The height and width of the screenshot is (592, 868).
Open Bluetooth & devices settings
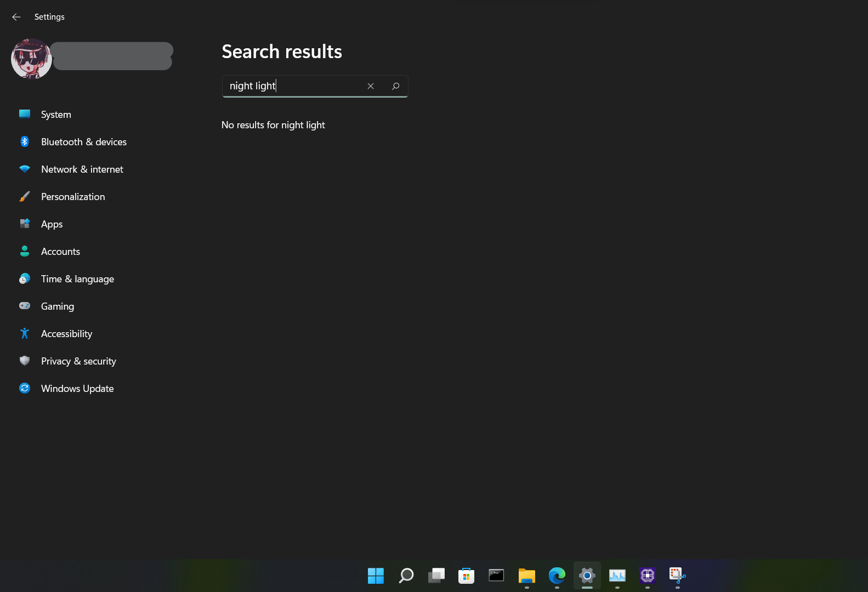tap(83, 142)
